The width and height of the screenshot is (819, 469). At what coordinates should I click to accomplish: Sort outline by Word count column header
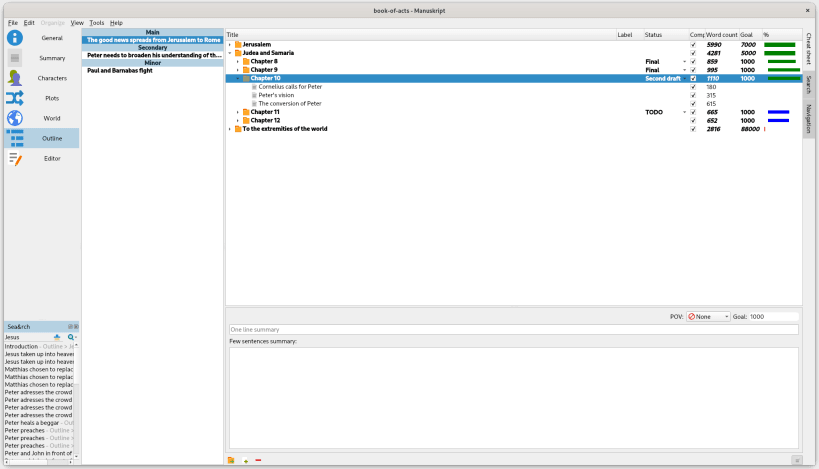pos(721,34)
